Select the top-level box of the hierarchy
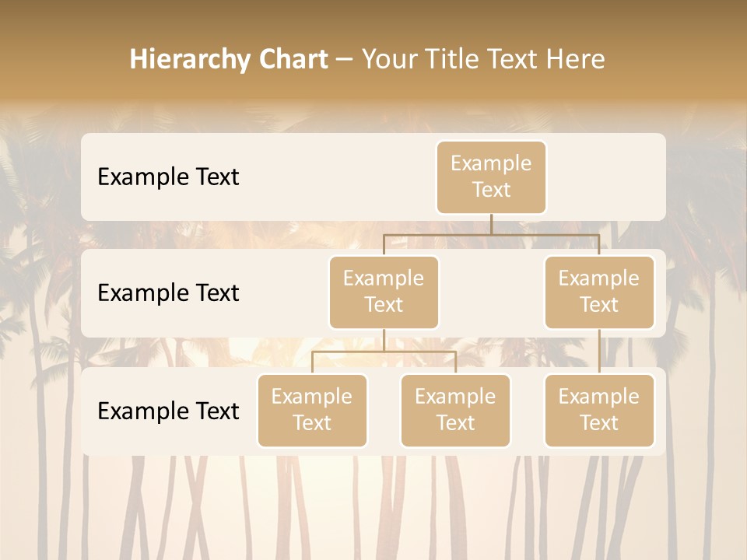 coord(491,177)
